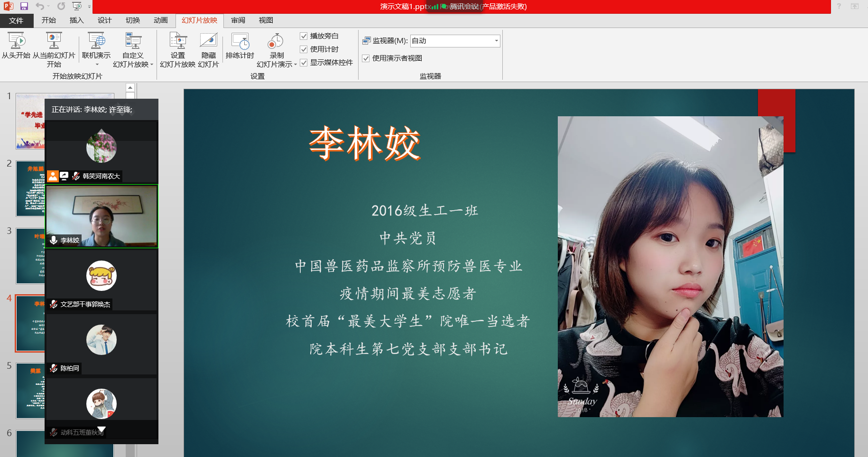Select slide 4 thumbnail in the slide panel
This screenshot has height=457, width=868.
[30, 323]
